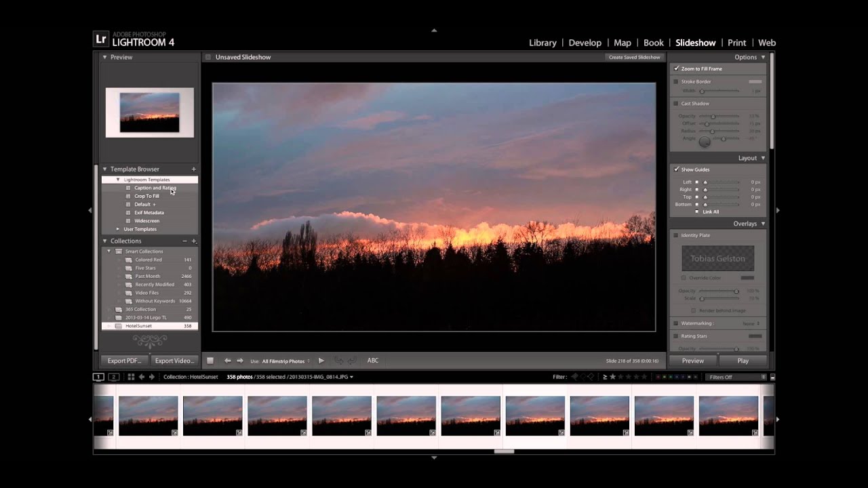Open Use All Filmstrip Photos dropdown

click(286, 361)
